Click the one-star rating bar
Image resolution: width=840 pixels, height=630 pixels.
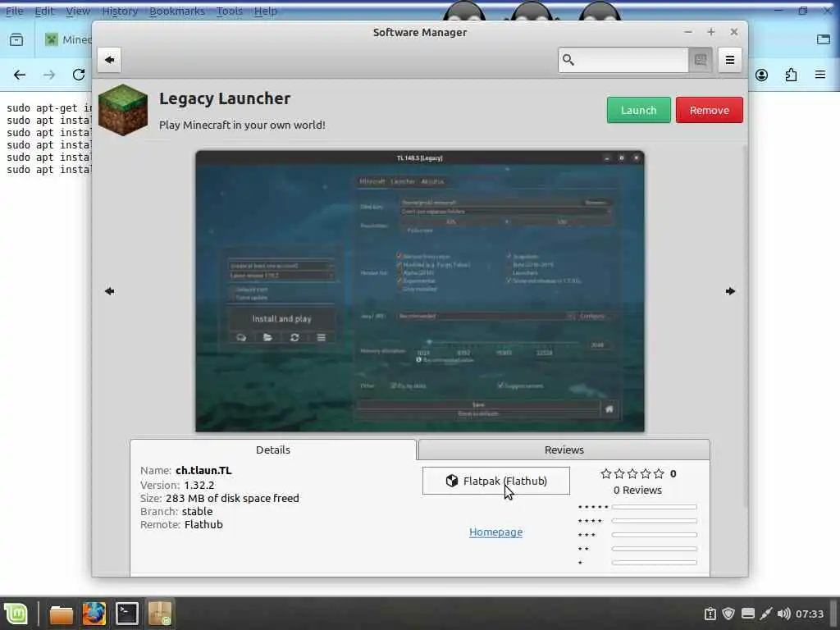click(654, 563)
